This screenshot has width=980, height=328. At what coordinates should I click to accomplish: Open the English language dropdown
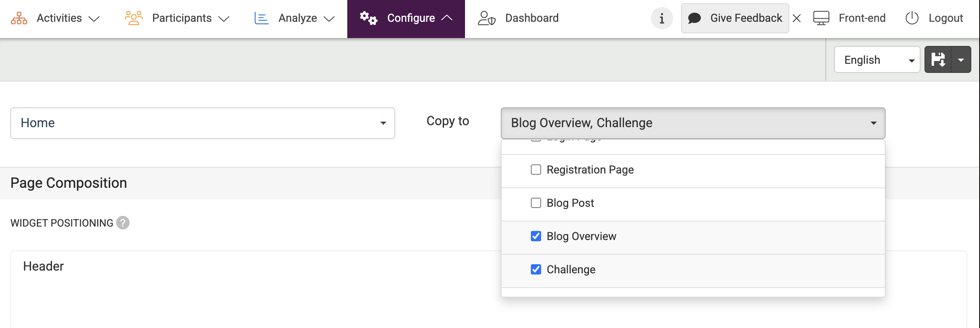[877, 60]
